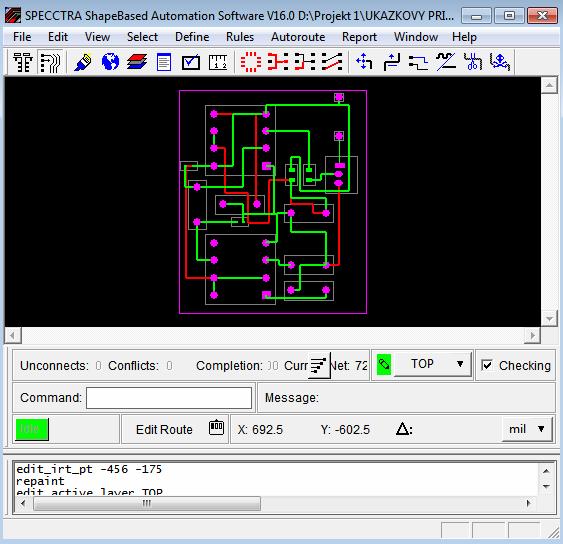
Task: Maximize the SPECCTRA window
Action: coord(509,15)
